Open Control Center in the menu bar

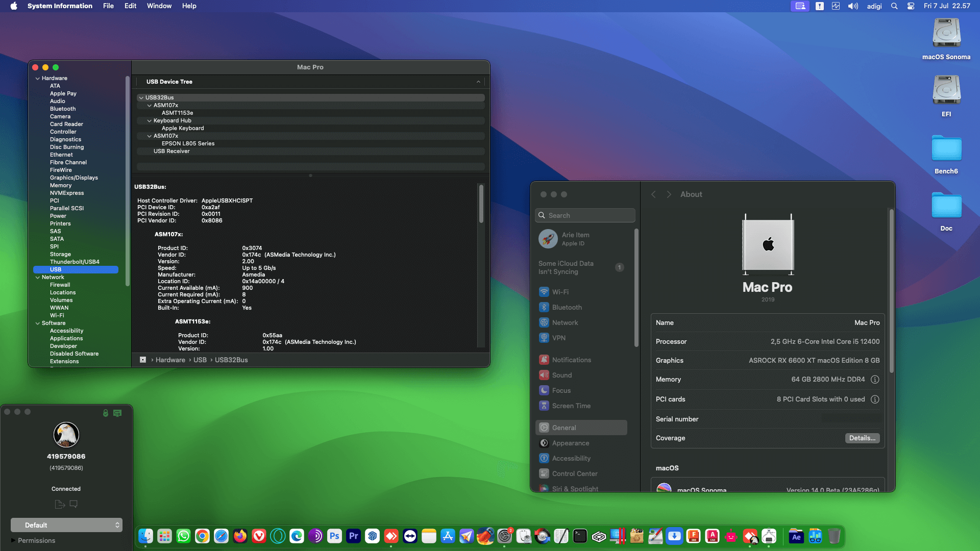pyautogui.click(x=911, y=6)
